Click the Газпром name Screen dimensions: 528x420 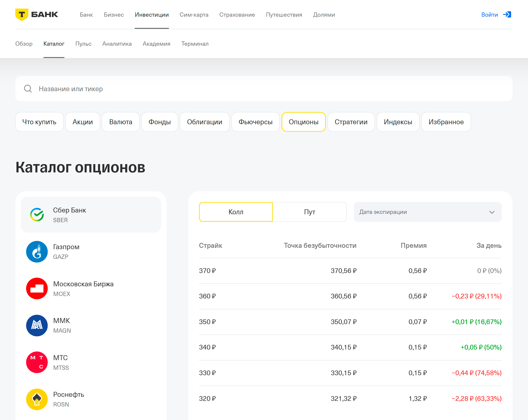tap(66, 247)
